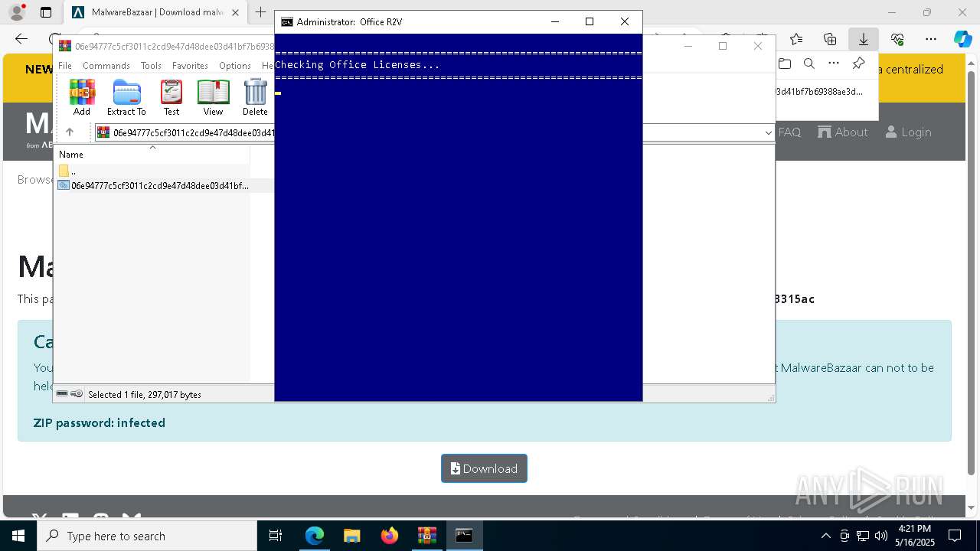
Task: Close the MalwareBazaar tab
Action: tap(235, 12)
